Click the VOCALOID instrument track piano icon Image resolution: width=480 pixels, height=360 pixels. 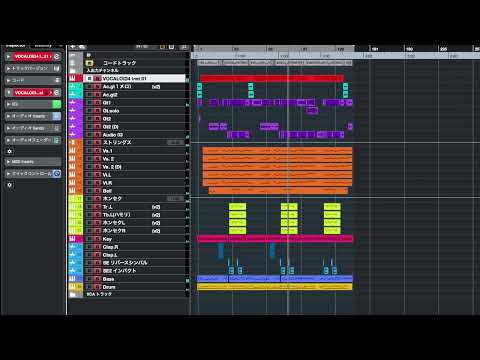coord(72,78)
